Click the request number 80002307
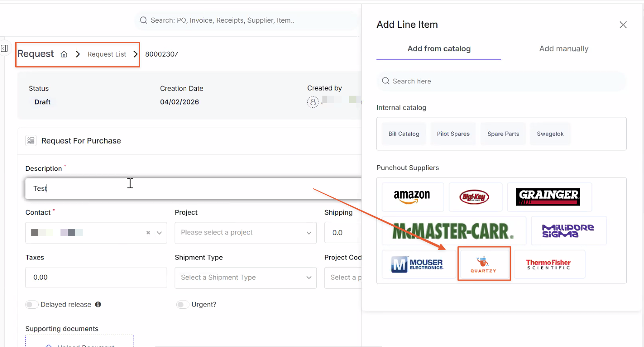Screen dimensions: 644x347 coord(161,54)
